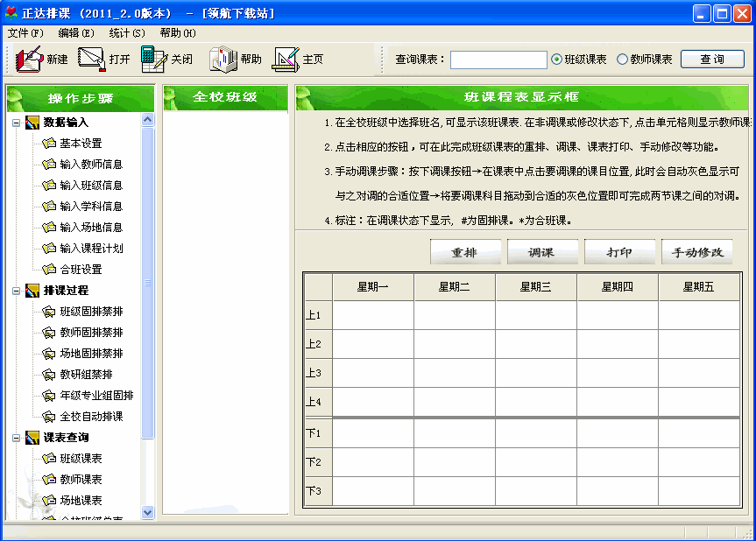Open the 文件(F) menu
This screenshot has height=541, width=756.
click(25, 32)
